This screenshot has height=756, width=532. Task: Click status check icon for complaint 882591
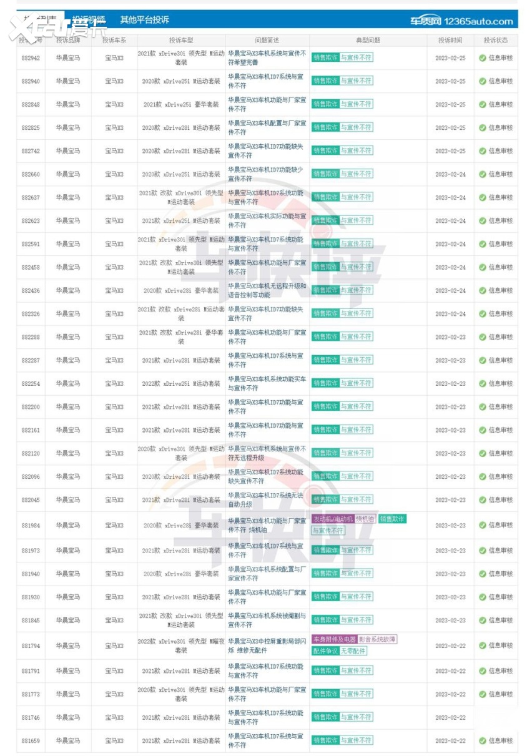coord(482,244)
